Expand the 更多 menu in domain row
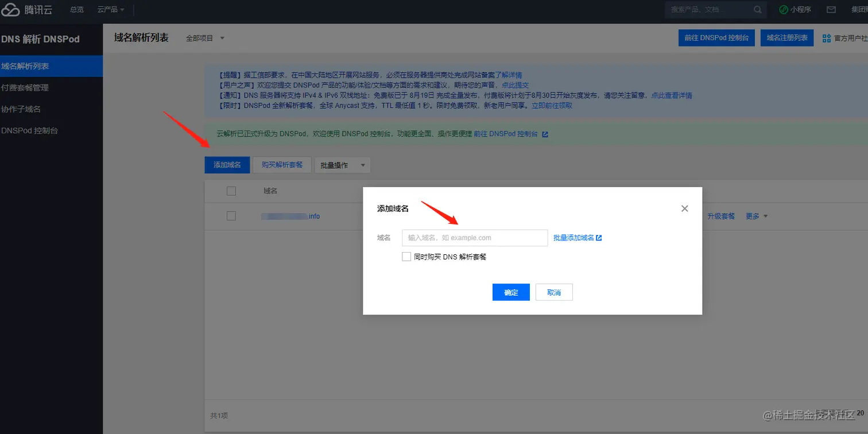The image size is (868, 434). tap(757, 216)
